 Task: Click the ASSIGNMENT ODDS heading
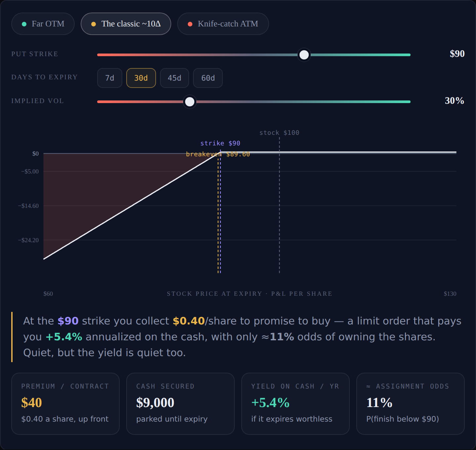408,386
